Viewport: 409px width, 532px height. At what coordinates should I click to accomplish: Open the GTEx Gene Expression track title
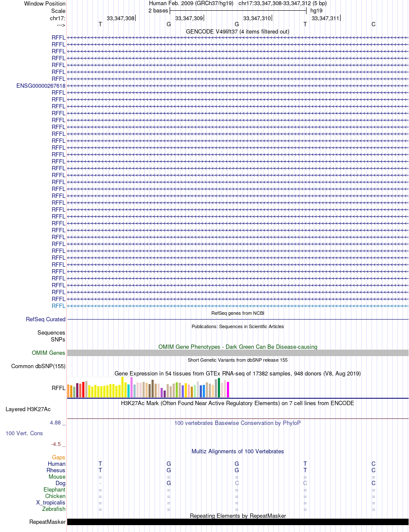(x=238, y=373)
